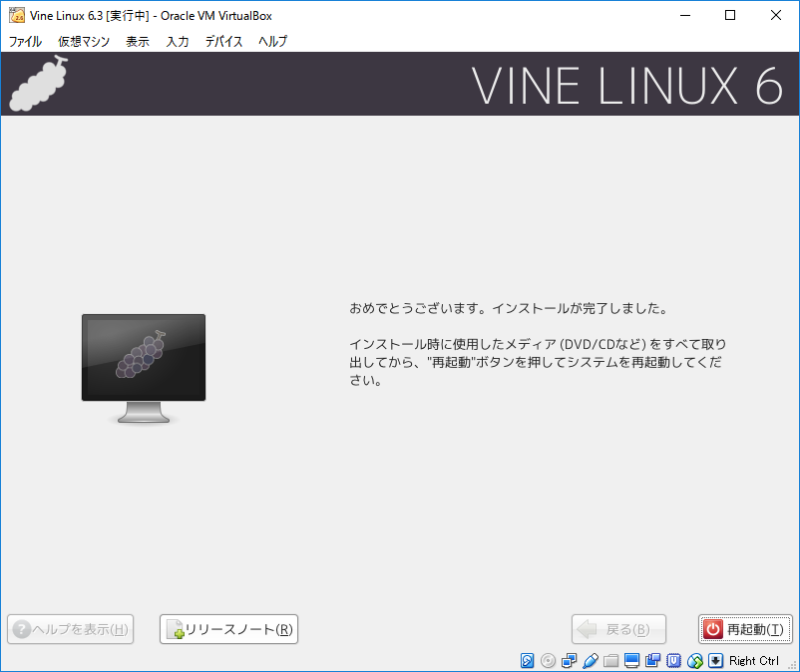Screen dimensions: 800x672
Task: Click the CPU virtualization status icon
Action: pyautogui.click(x=674, y=661)
